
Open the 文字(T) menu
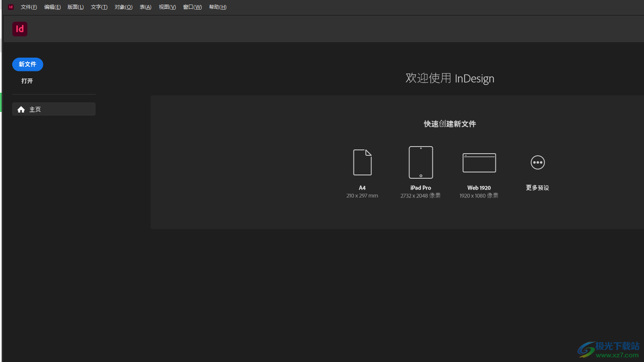(99, 7)
